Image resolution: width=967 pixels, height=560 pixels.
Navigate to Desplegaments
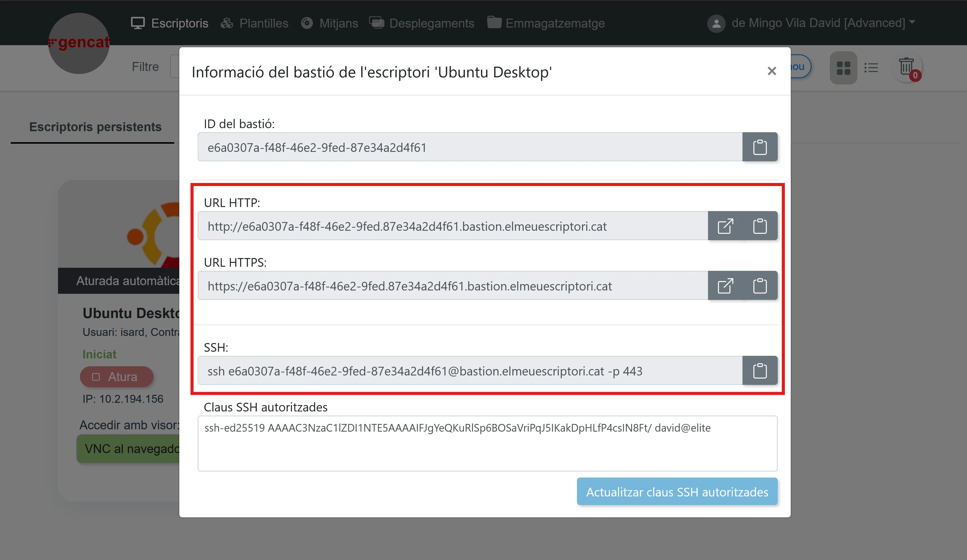pos(422,23)
